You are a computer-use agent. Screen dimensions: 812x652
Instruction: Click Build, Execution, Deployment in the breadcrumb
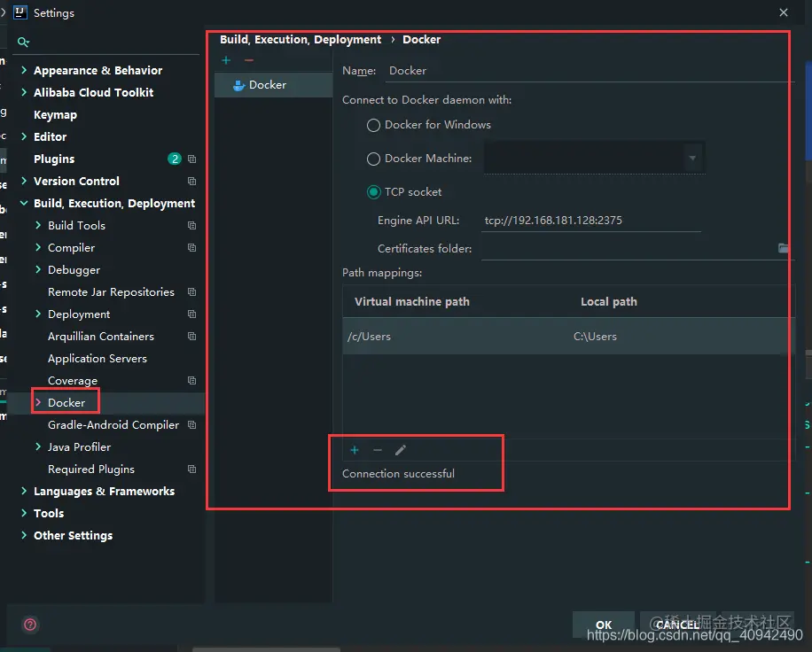tap(301, 40)
